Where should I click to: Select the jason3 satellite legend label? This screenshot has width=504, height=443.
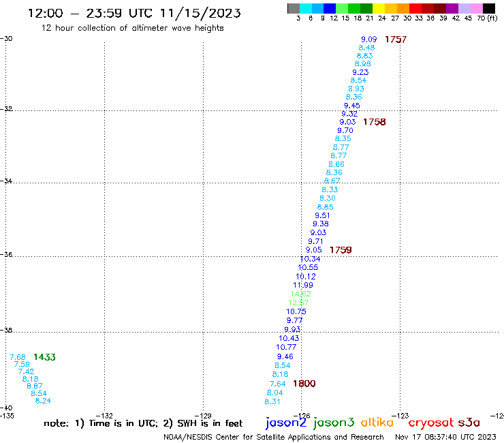pos(334,423)
